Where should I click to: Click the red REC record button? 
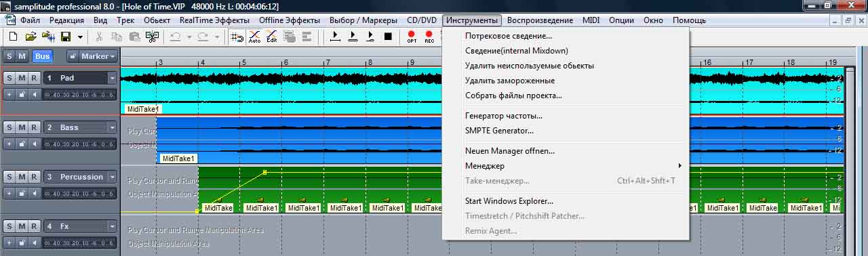click(x=429, y=37)
